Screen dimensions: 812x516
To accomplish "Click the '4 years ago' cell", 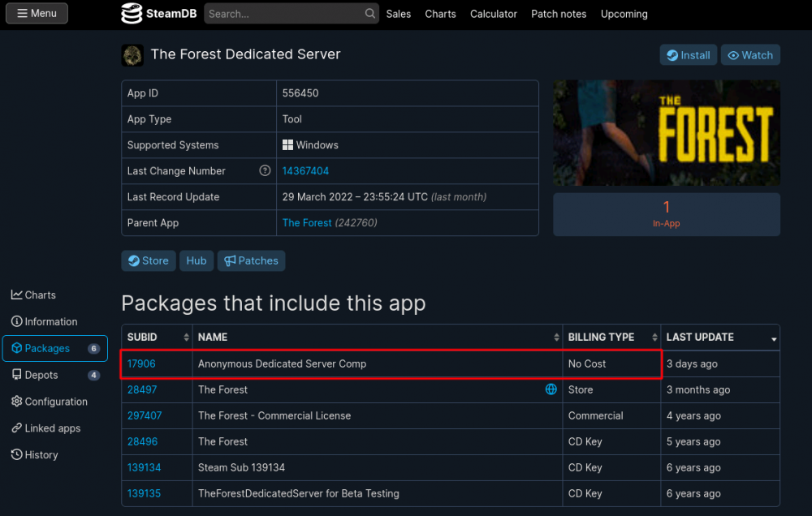I will (x=720, y=415).
